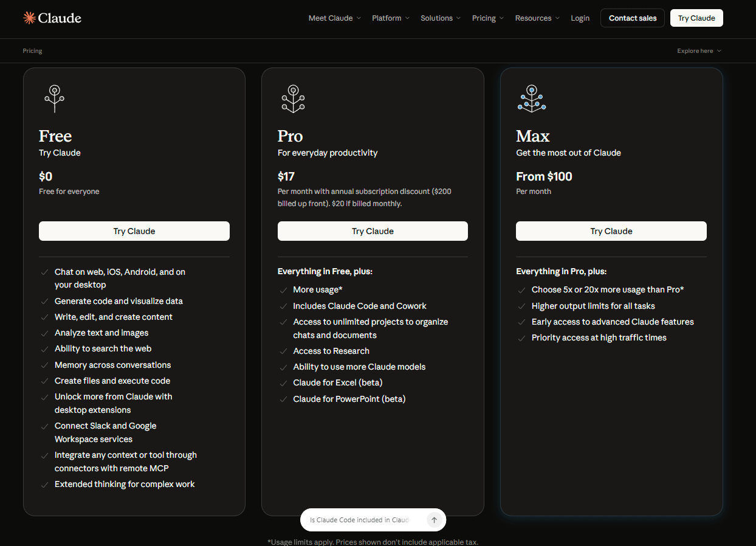The width and height of the screenshot is (756, 546).
Task: Click Try Claude under the Max plan
Action: tap(611, 231)
